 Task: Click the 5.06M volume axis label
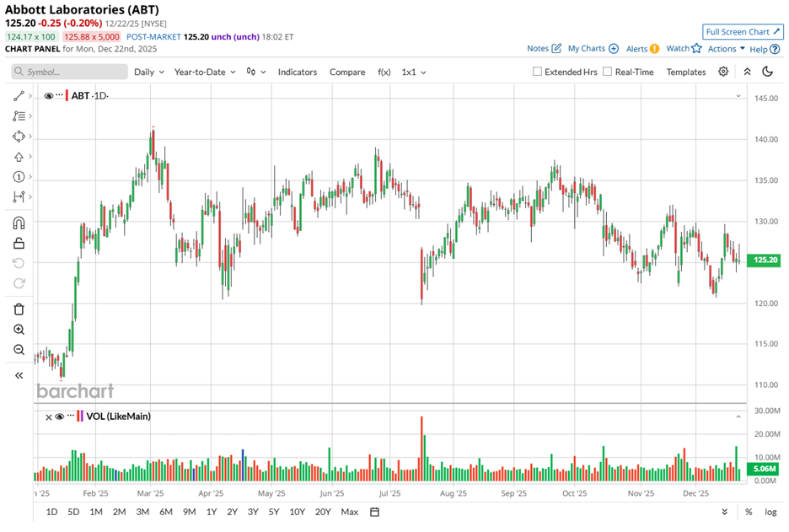(764, 469)
